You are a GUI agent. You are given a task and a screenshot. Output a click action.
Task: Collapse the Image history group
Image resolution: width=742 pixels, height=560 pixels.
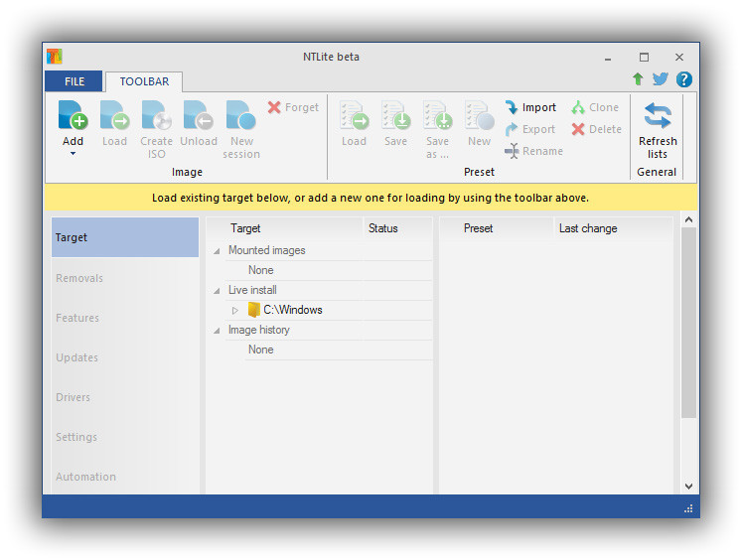pyautogui.click(x=217, y=331)
